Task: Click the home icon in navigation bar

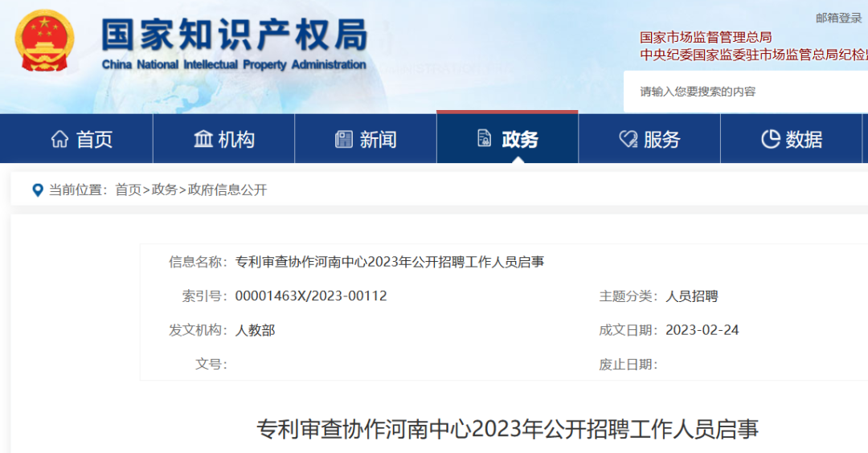Action: [x=59, y=139]
